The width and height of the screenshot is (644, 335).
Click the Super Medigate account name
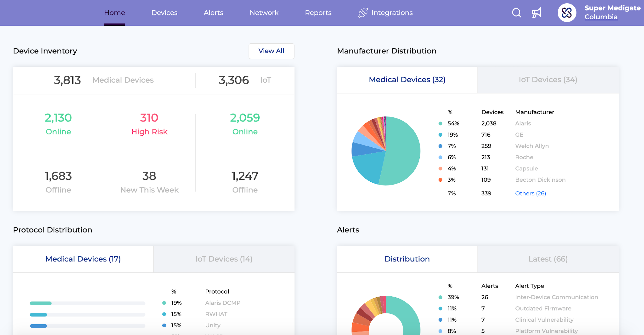click(612, 8)
